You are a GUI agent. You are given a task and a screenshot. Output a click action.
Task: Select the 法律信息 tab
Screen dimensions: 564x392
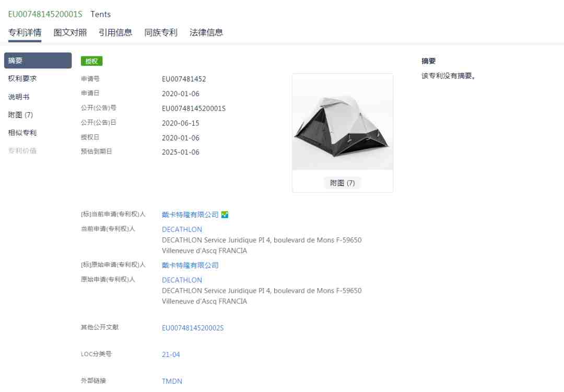pyautogui.click(x=206, y=32)
